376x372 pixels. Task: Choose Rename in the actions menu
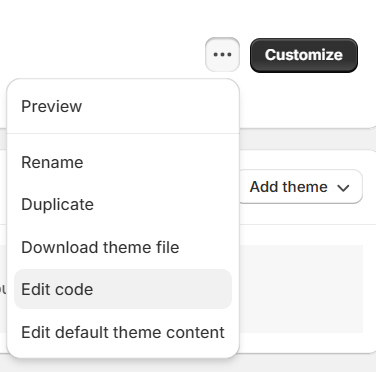tap(123, 162)
